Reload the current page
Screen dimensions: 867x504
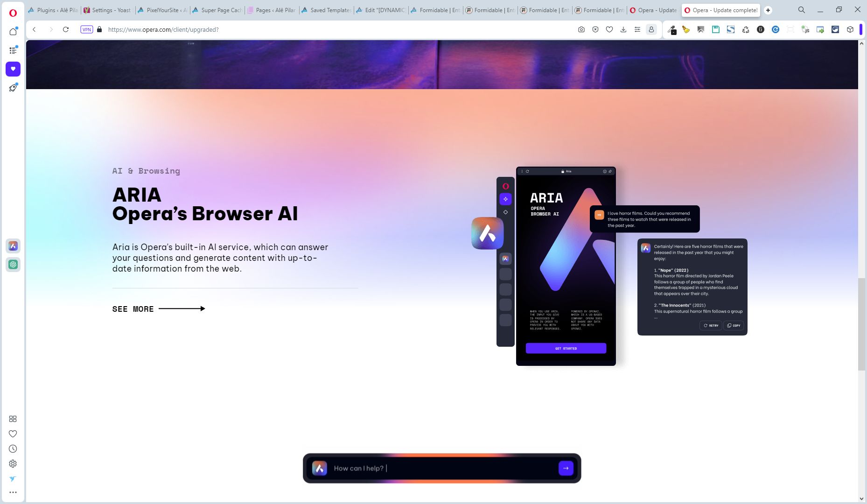66,29
